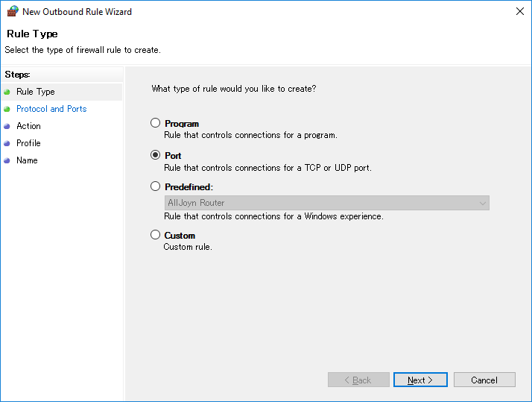Click the green bullet beside Rule Type
This screenshot has height=402, width=532.
tap(7, 92)
